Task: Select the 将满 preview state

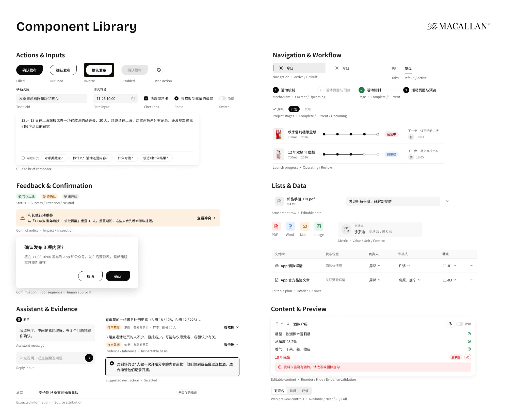Action: pyautogui.click(x=293, y=391)
